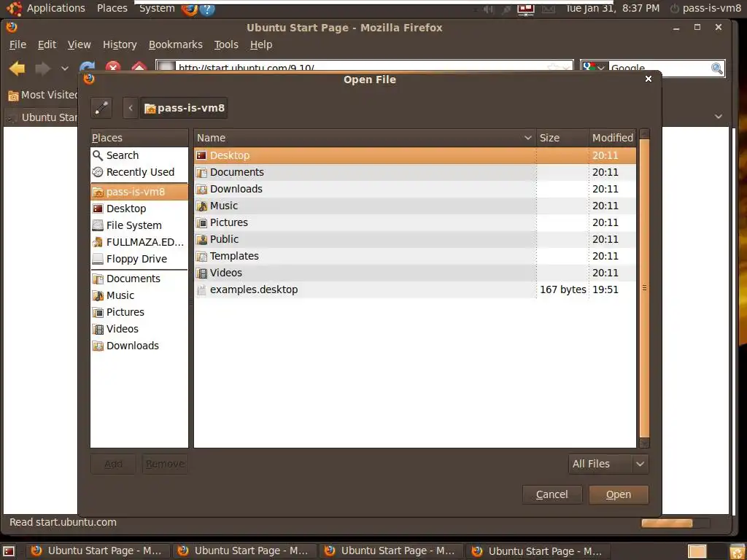Image resolution: width=747 pixels, height=560 pixels.
Task: Select the pass-is-vm8 path button
Action: (183, 108)
